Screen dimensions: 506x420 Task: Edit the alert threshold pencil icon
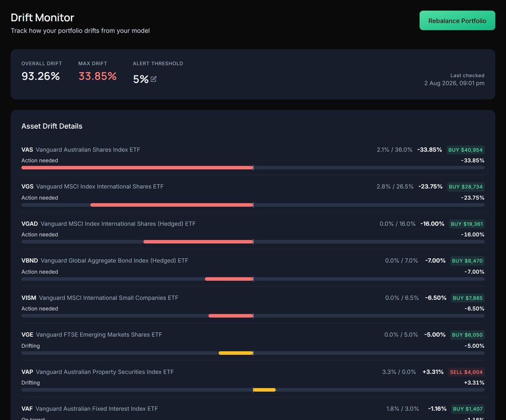(x=153, y=79)
